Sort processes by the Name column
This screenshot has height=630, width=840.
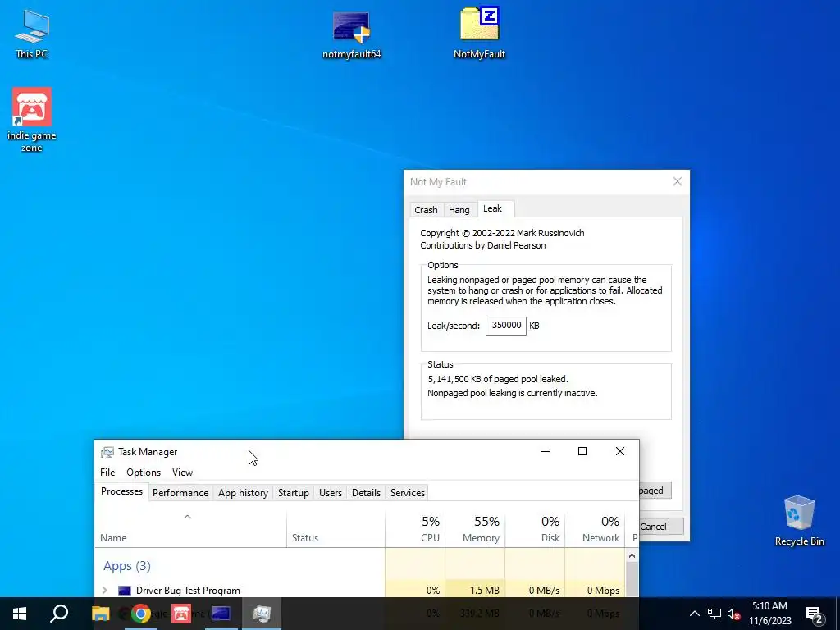[x=190, y=529]
